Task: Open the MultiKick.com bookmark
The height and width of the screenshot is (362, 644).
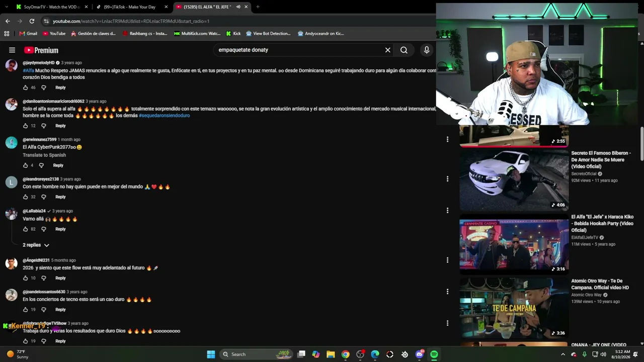Action: [197, 34]
